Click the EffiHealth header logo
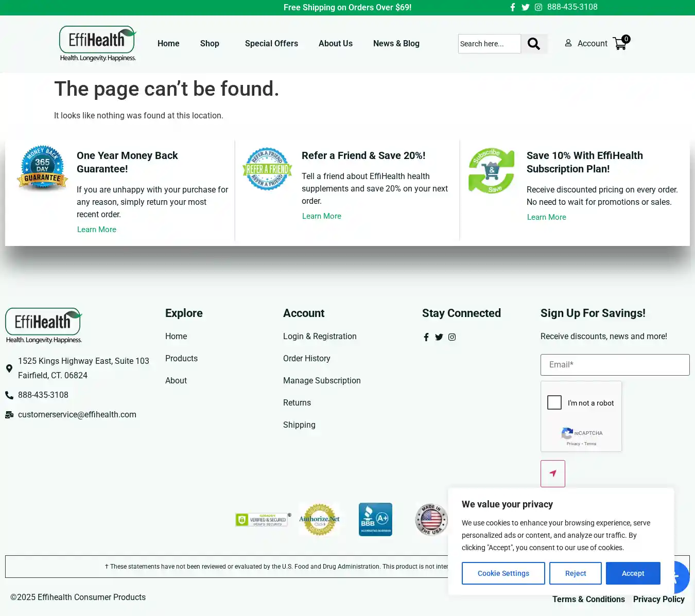The width and height of the screenshot is (695, 616). point(97,44)
